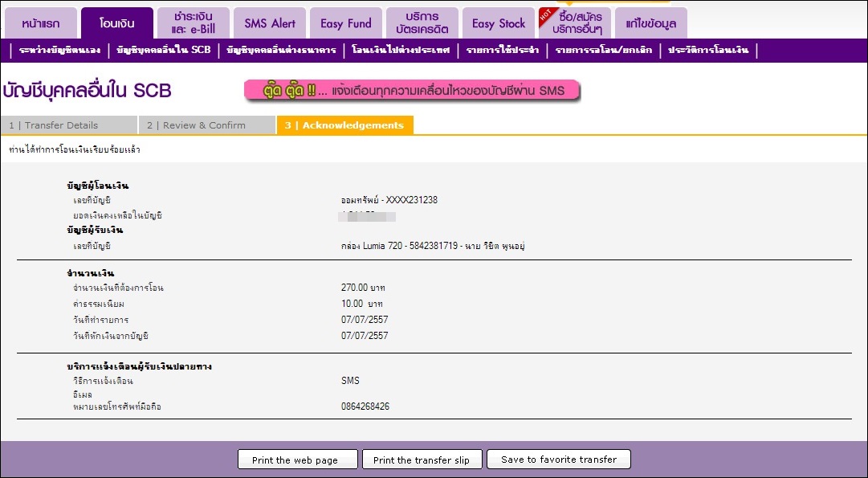Click the จำนวนเงิน section heading
Image resolution: width=868 pixels, height=478 pixels.
tap(90, 273)
